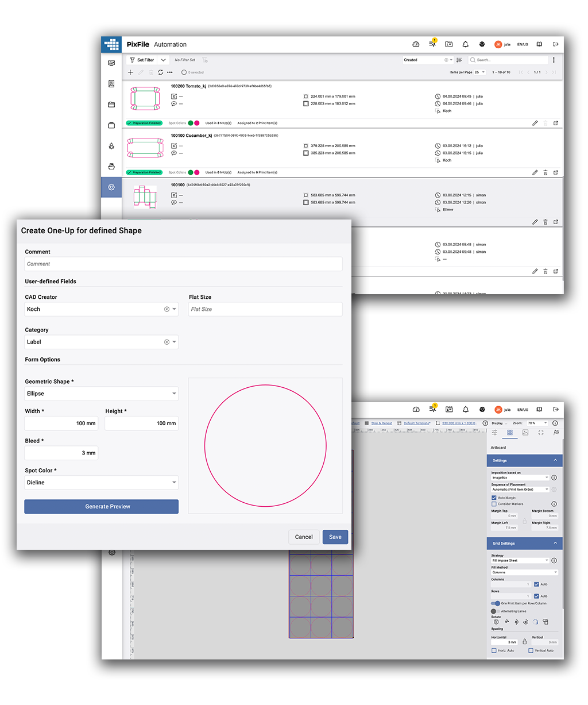
Task: Enable the Consider Markers checkbox
Action: tap(494, 504)
